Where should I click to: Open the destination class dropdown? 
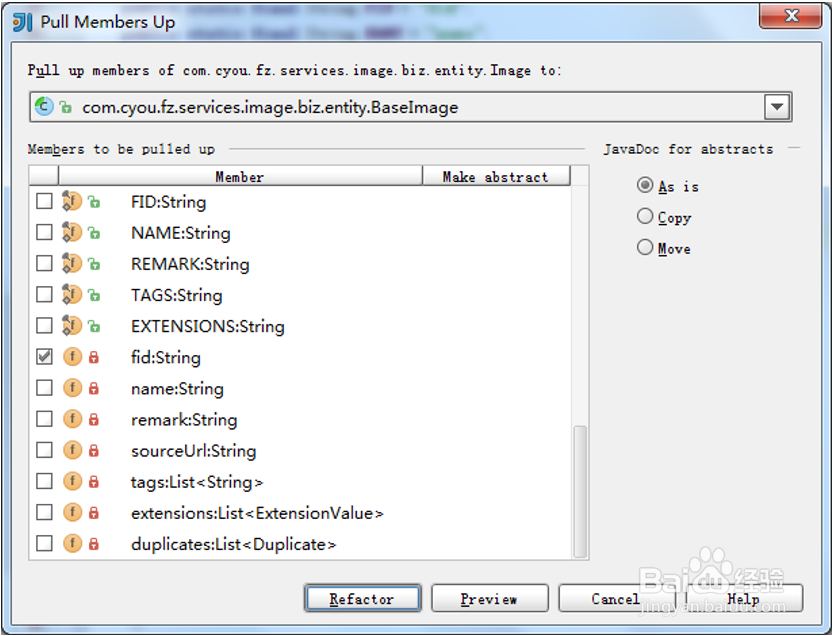777,106
